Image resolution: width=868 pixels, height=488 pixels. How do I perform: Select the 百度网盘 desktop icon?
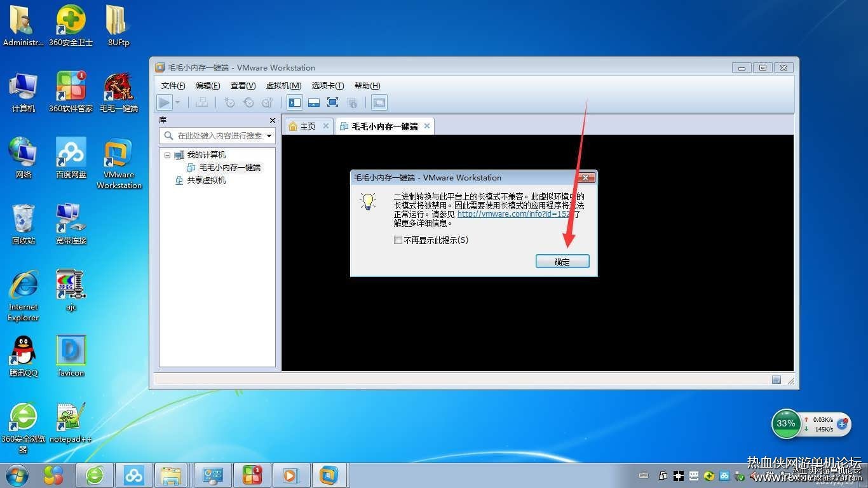[71, 158]
